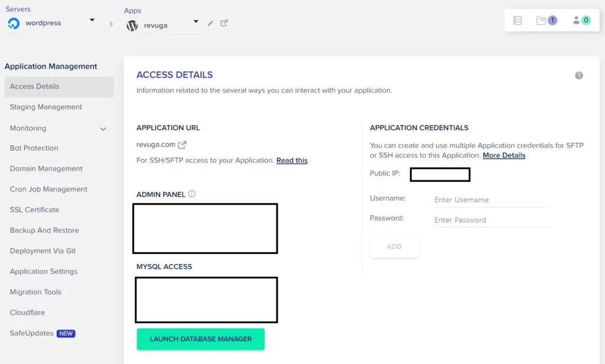Click the WordPress app logo icon

point(132,25)
